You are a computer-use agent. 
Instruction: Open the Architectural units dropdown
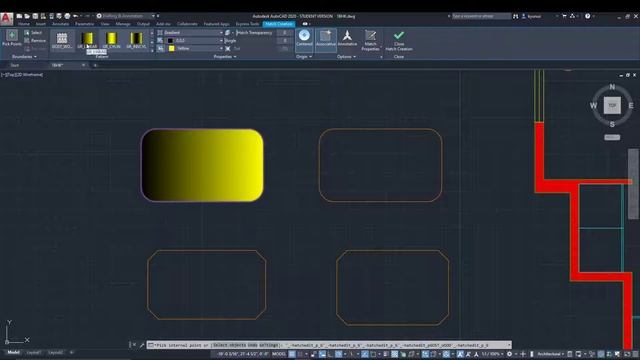(550, 354)
